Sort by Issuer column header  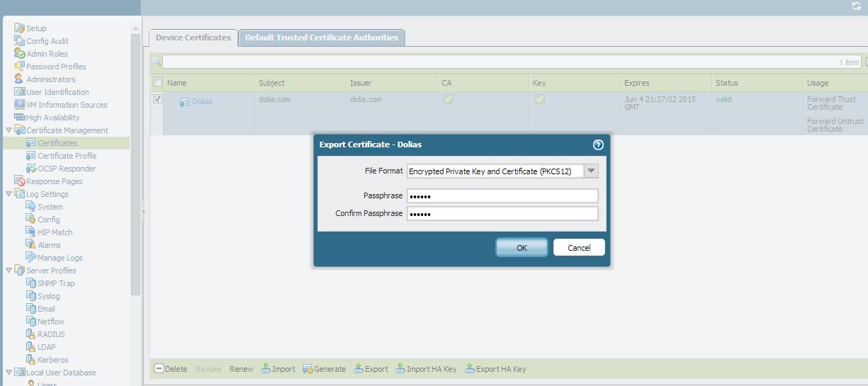pos(392,83)
